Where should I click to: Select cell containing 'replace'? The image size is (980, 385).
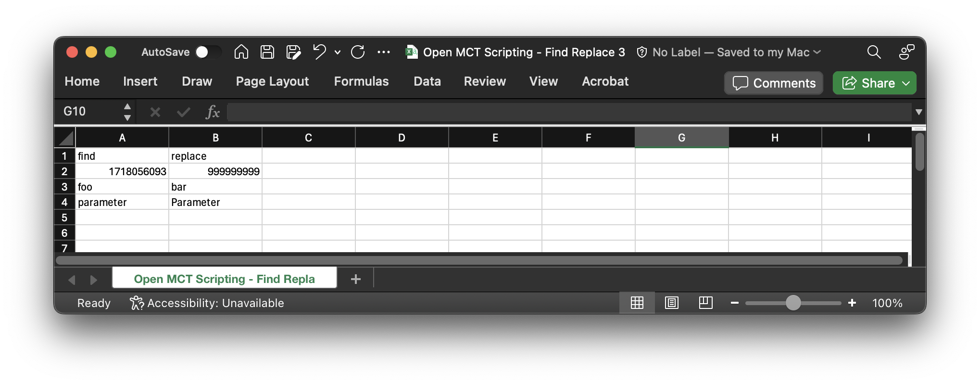click(x=215, y=156)
